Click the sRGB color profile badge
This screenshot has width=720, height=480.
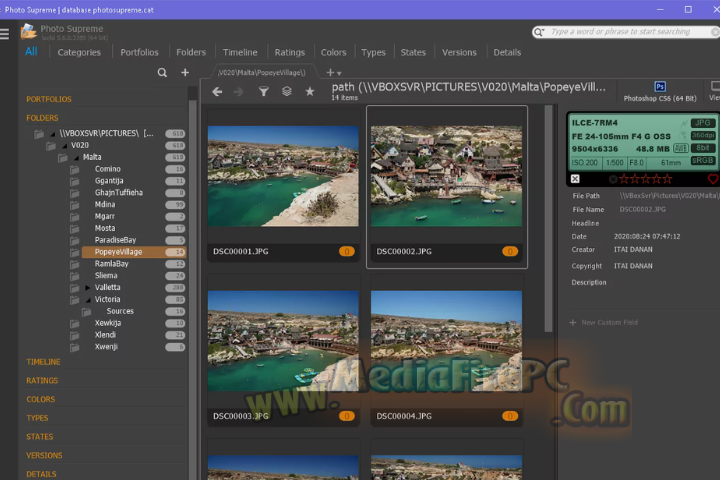click(703, 160)
